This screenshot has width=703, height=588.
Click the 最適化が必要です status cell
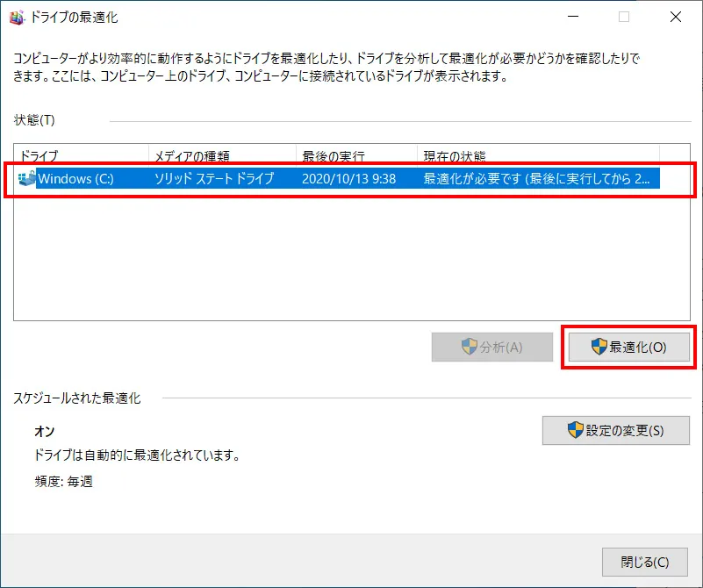(x=536, y=178)
